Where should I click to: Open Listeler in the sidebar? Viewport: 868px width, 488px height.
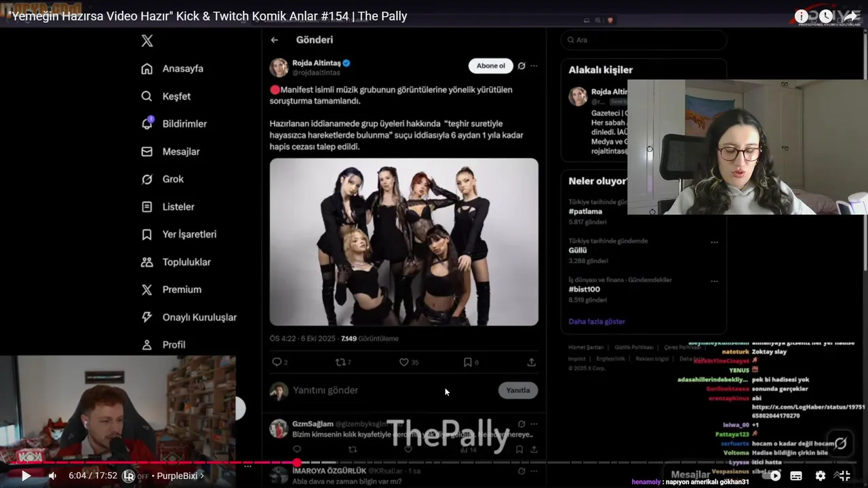pyautogui.click(x=167, y=207)
